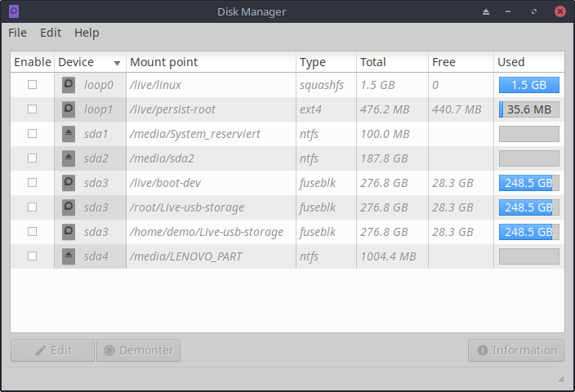Check the Enable box for sda4
575x392 pixels.
click(x=33, y=256)
